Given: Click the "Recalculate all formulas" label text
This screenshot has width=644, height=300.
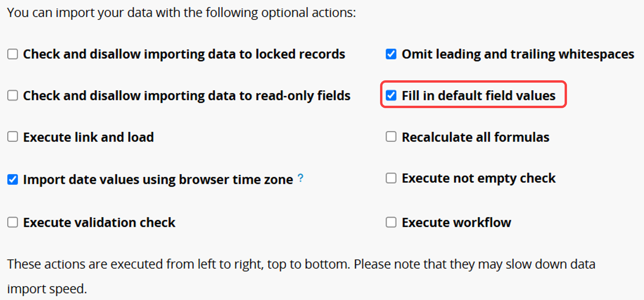Looking at the screenshot, I should pyautogui.click(x=475, y=137).
